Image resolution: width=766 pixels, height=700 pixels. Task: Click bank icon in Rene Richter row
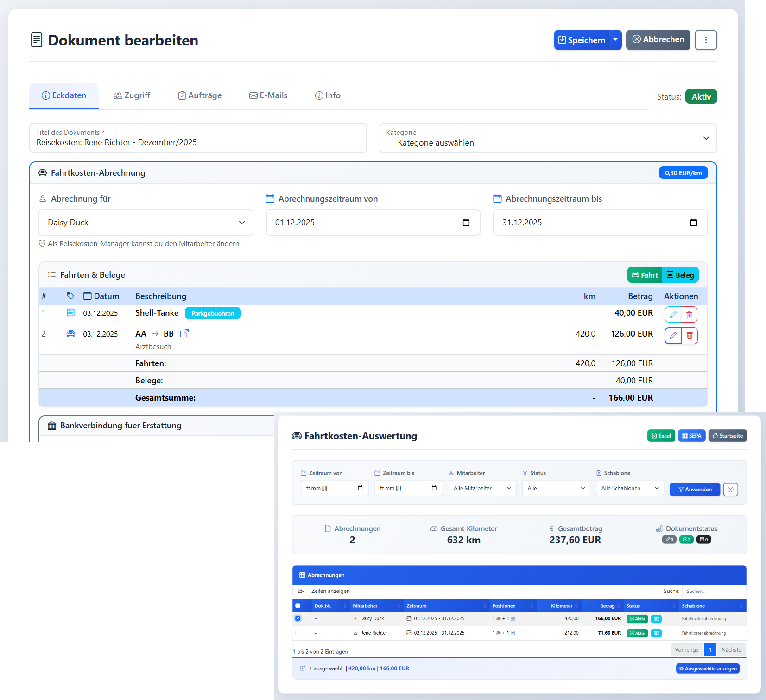(x=656, y=633)
